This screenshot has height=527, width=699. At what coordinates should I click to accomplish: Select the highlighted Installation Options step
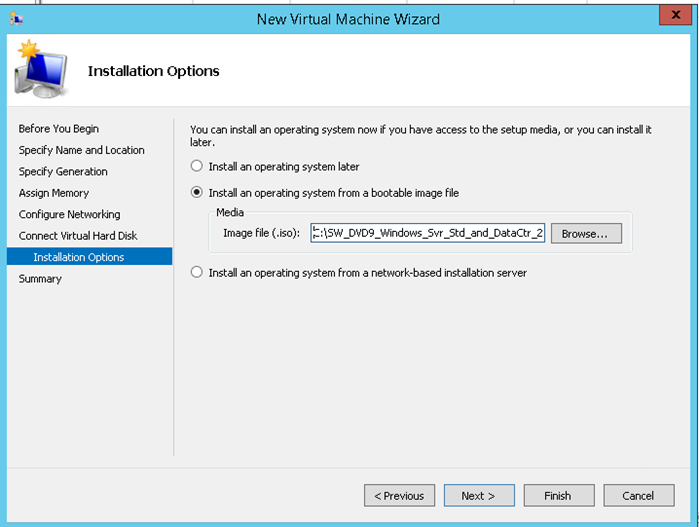pos(90,257)
